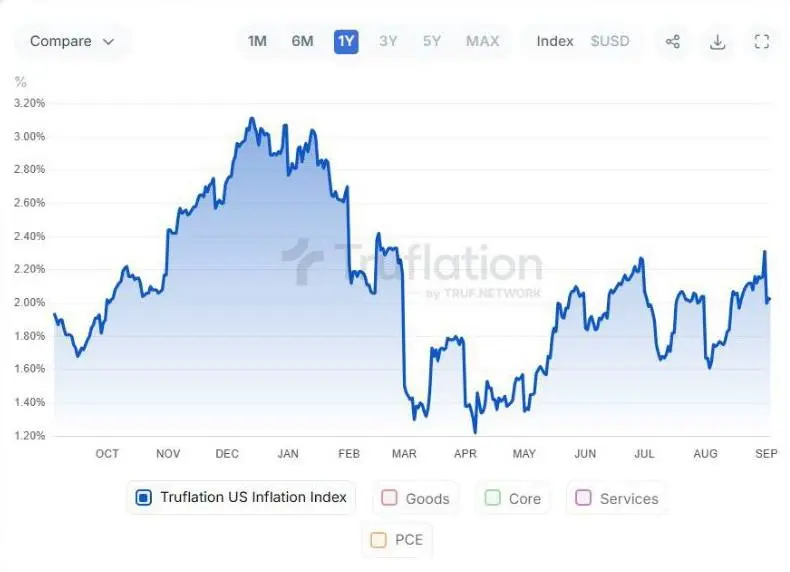This screenshot has width=790, height=572.
Task: Enable the Goods series checkbox
Action: 390,498
